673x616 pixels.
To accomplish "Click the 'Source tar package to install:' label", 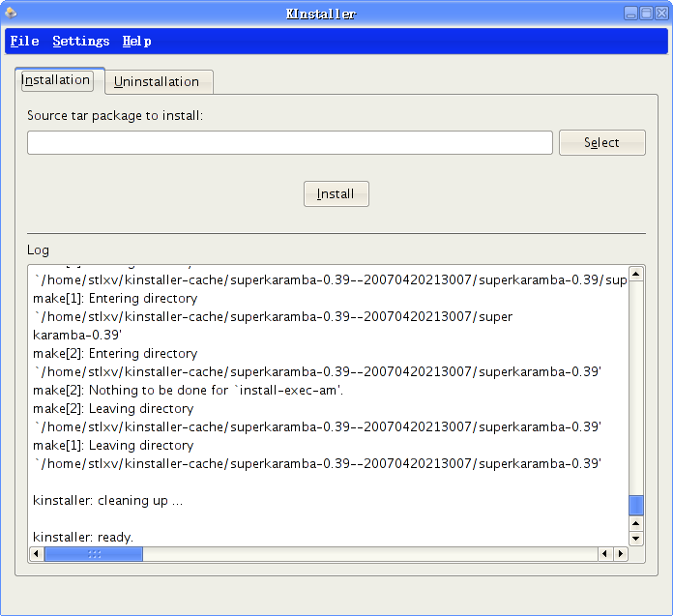I will point(115,115).
